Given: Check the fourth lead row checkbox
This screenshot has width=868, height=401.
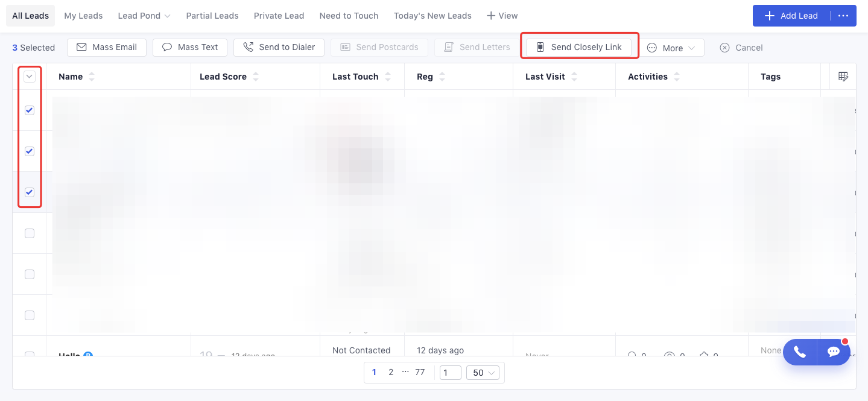Looking at the screenshot, I should [x=29, y=233].
